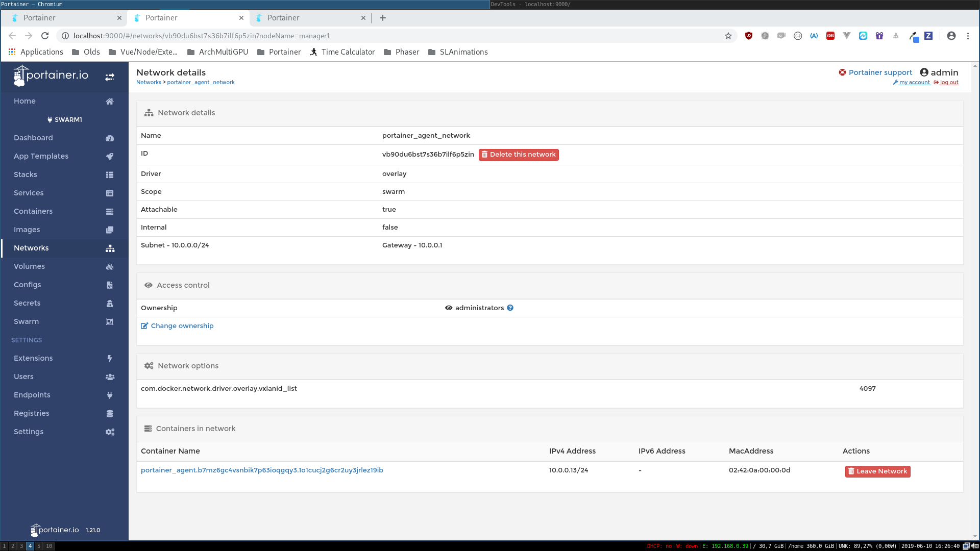This screenshot has height=551, width=980.
Task: Open the browser profile account menu
Action: click(951, 36)
